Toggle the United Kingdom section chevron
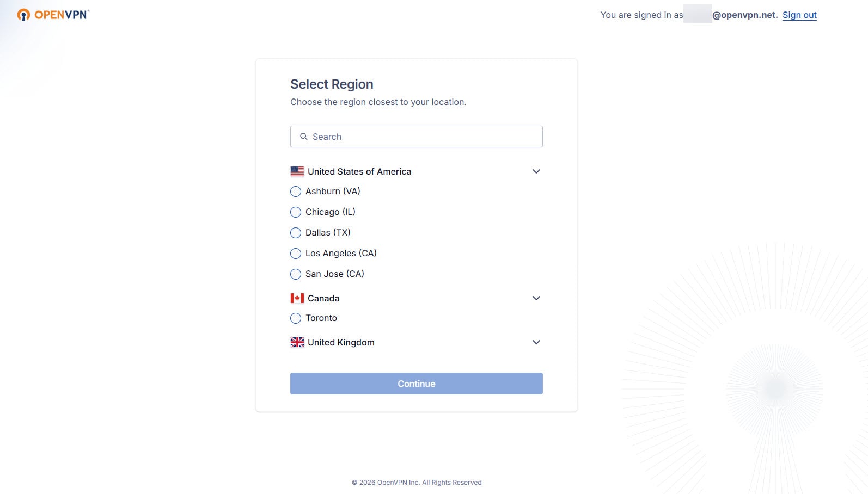868x494 pixels. 536,342
